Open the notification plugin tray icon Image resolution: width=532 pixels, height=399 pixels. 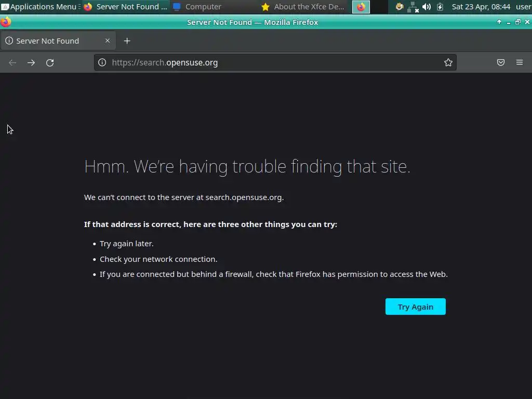click(x=400, y=7)
